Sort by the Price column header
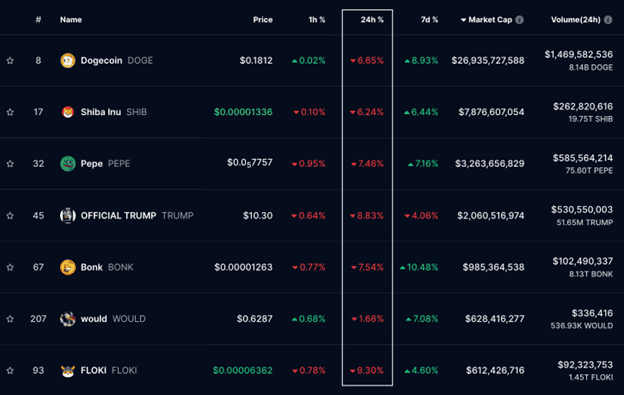This screenshot has height=395, width=624. click(263, 20)
